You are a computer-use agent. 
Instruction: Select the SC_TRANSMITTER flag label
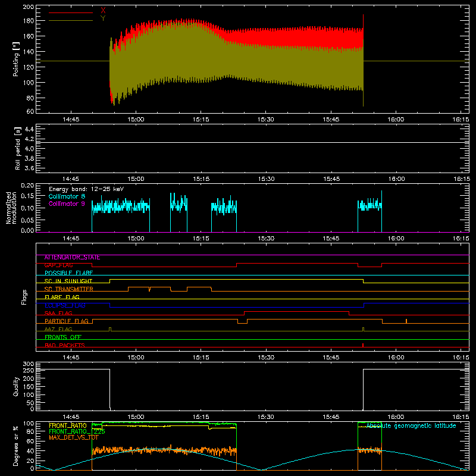coord(68,289)
